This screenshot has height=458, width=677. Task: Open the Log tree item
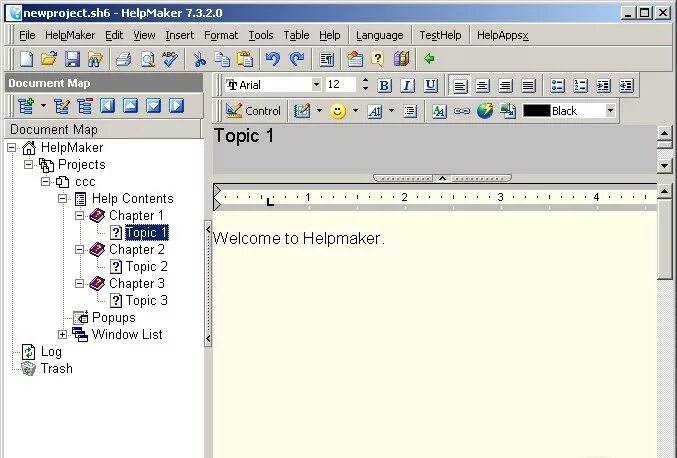[x=51, y=352]
